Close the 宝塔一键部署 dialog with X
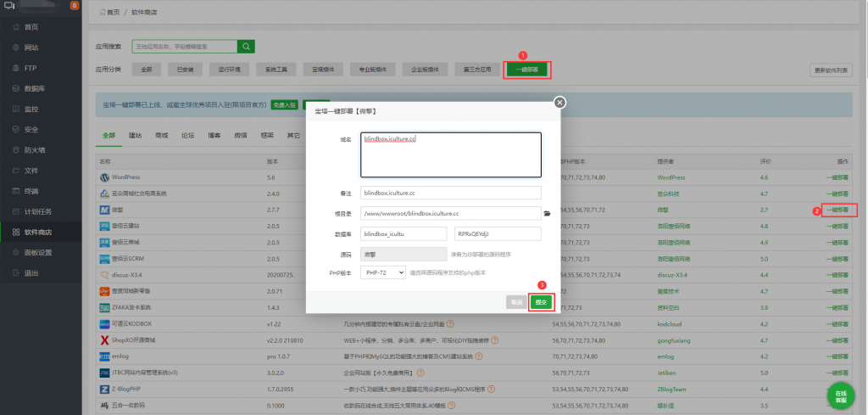868x415 pixels. 559,103
